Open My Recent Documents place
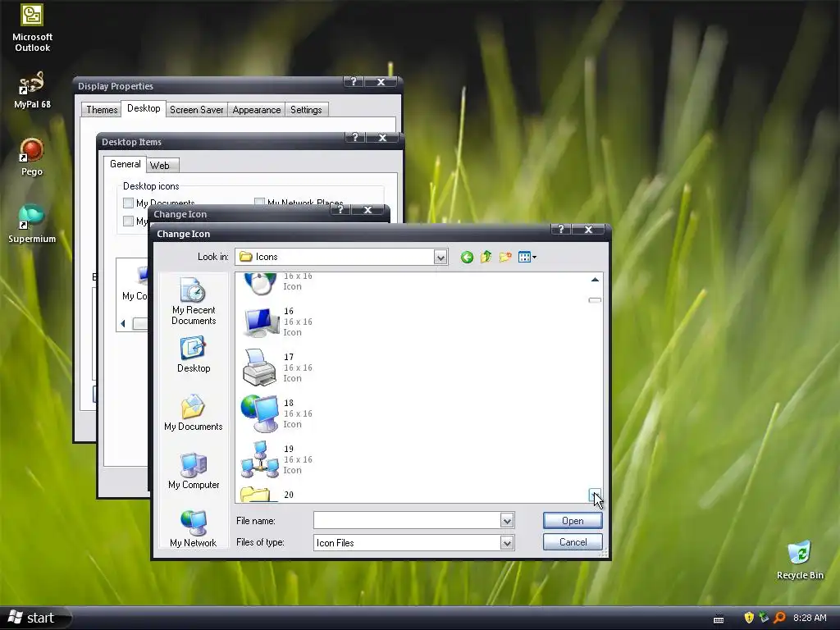Viewport: 840px width, 630px height. click(194, 301)
